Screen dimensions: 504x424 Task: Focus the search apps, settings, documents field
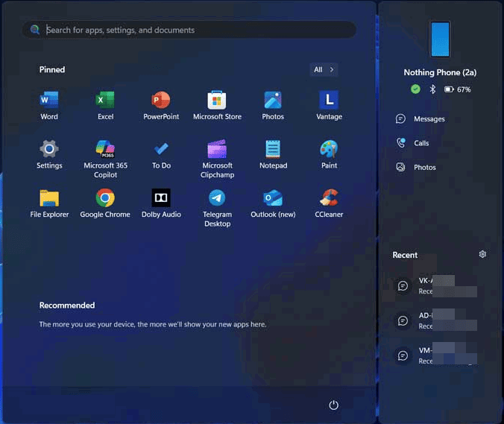tap(189, 30)
